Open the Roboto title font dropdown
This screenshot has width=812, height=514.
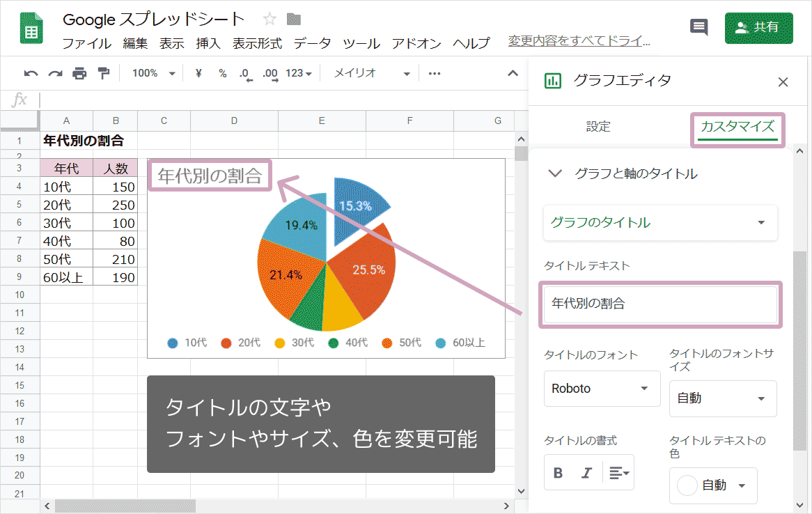tap(602, 389)
